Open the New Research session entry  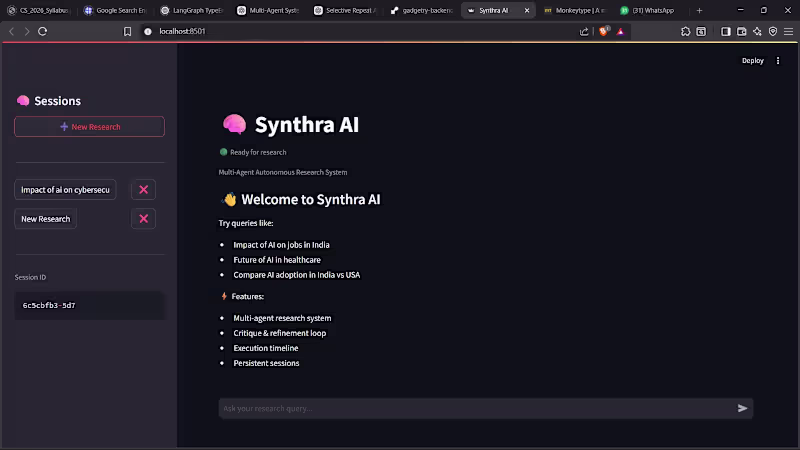click(x=45, y=219)
